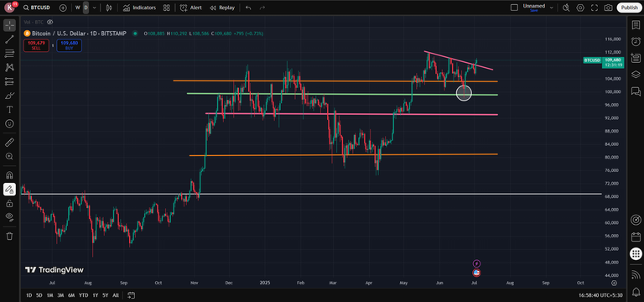This screenshot has width=644, height=302.
Task: Toggle lock all drawings
Action: [x=9, y=203]
